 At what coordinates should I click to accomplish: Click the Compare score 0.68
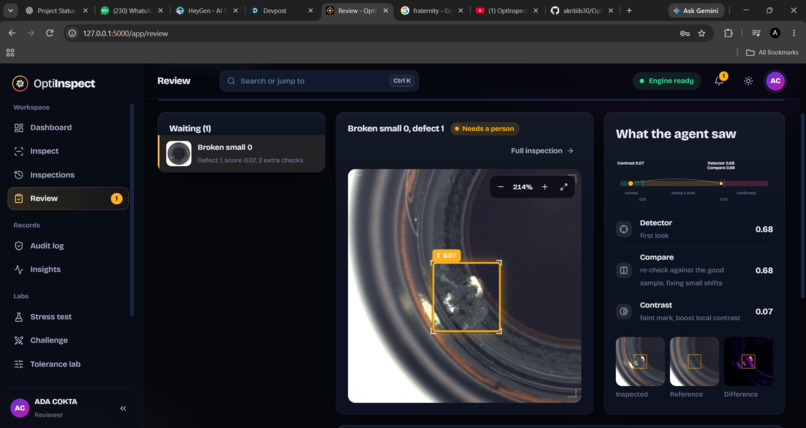[764, 270]
